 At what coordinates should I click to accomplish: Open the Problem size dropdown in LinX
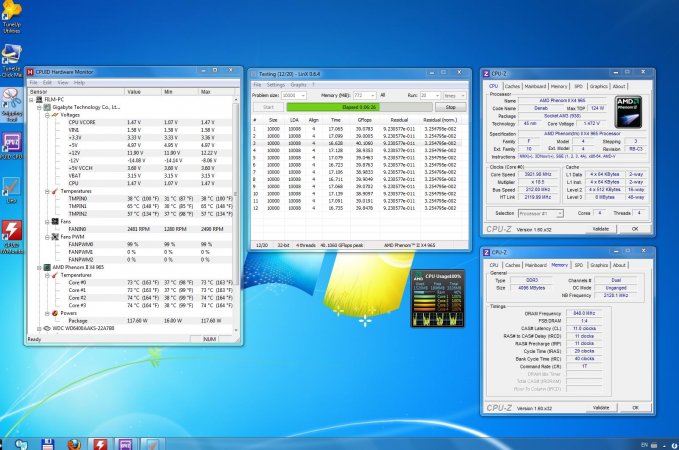303,95
